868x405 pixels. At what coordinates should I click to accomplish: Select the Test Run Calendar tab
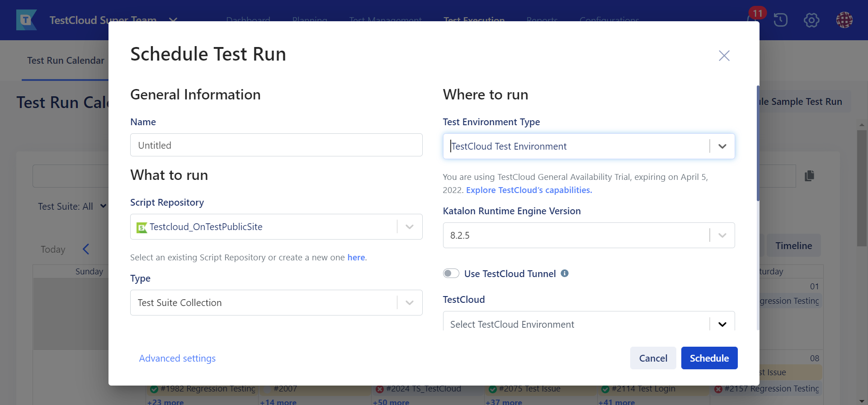click(66, 61)
